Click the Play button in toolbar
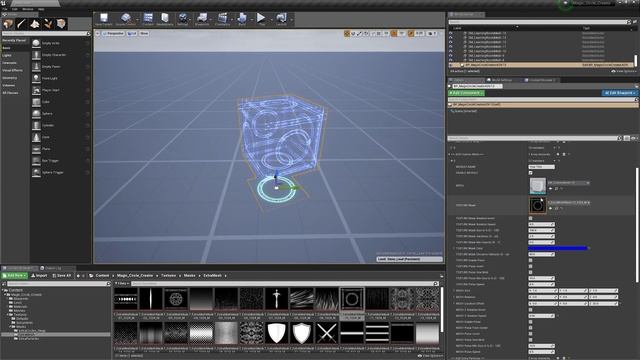Viewport: 640px width, 360px height. (261, 19)
